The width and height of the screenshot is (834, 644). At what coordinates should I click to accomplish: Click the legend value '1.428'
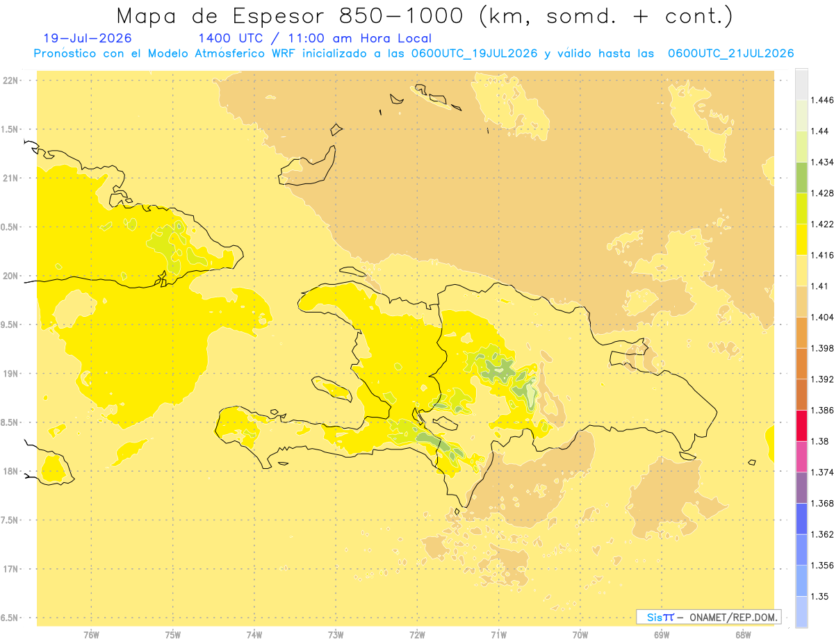822,193
